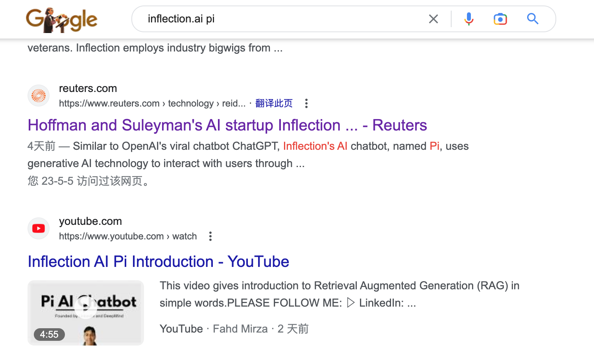This screenshot has height=364, width=594.
Task: Open Google Lens image search
Action: pos(500,19)
